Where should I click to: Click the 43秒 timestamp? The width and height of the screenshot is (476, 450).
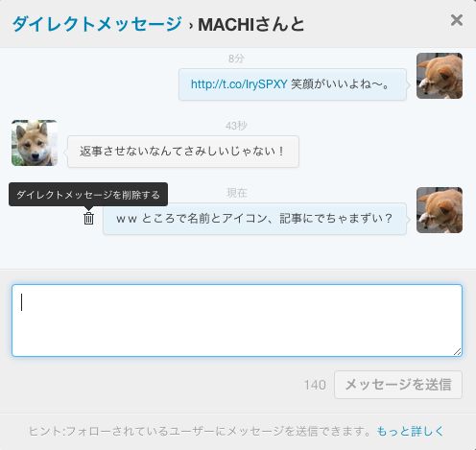point(236,126)
